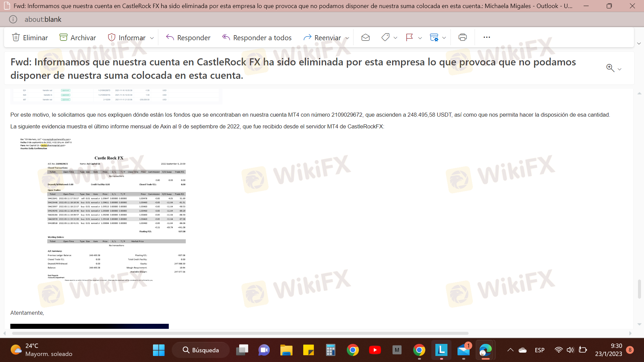
Task: Archive the message with Archivar
Action: (x=77, y=38)
